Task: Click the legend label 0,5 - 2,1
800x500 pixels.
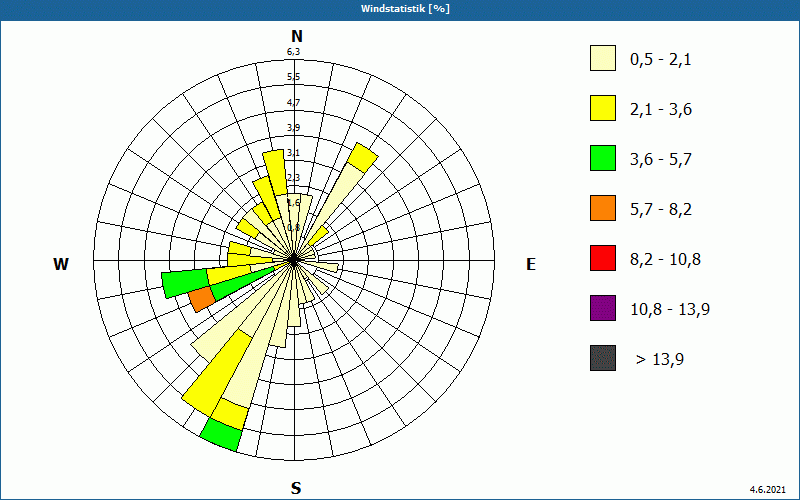Action: point(661,60)
